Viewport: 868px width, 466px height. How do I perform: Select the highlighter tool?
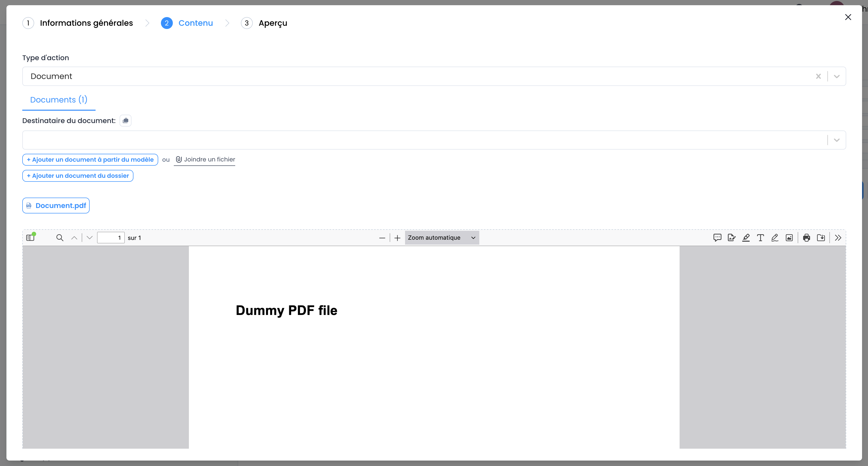point(746,237)
